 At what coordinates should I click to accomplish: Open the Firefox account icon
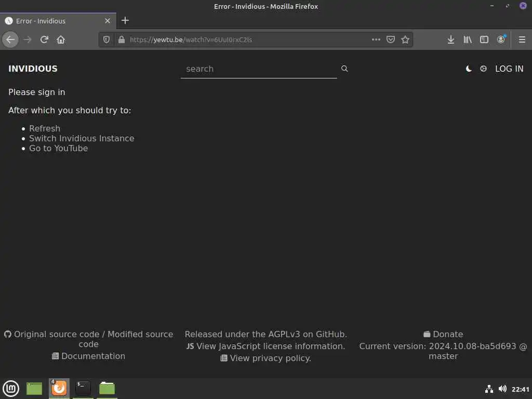pos(501,39)
